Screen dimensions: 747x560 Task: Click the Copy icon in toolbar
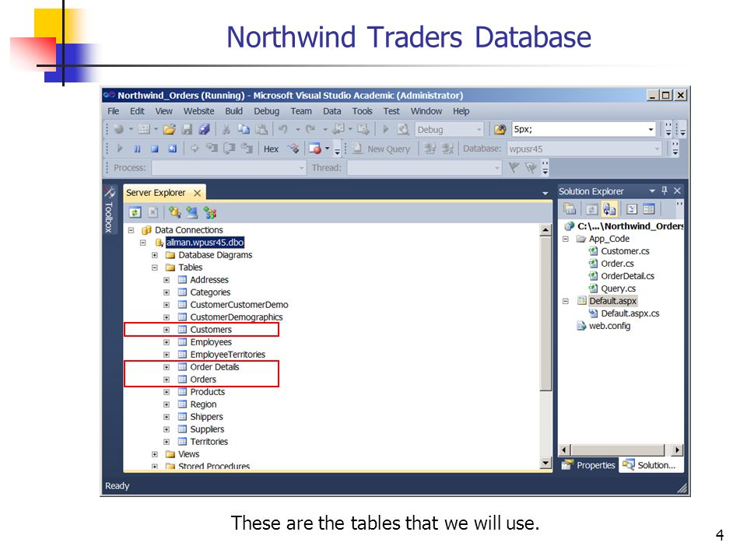(244, 130)
